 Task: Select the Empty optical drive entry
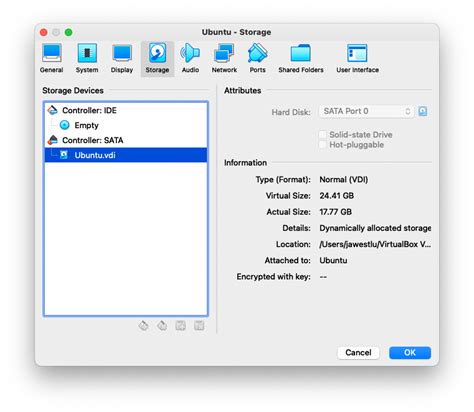(126, 125)
